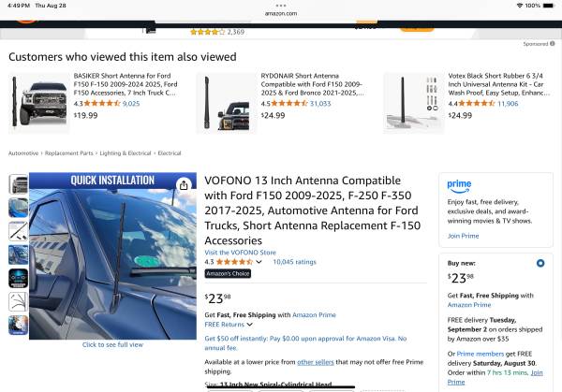Visit the VOFONO Store link

(x=240, y=253)
